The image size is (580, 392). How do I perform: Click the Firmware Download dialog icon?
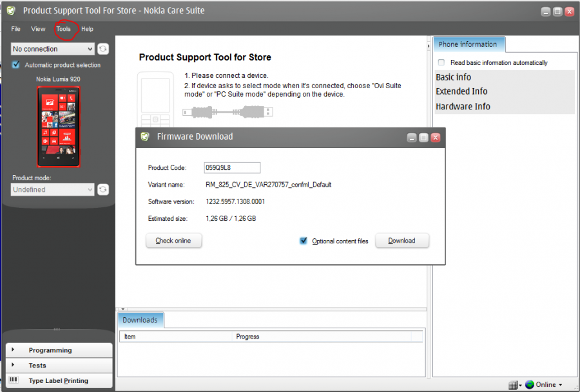click(144, 136)
